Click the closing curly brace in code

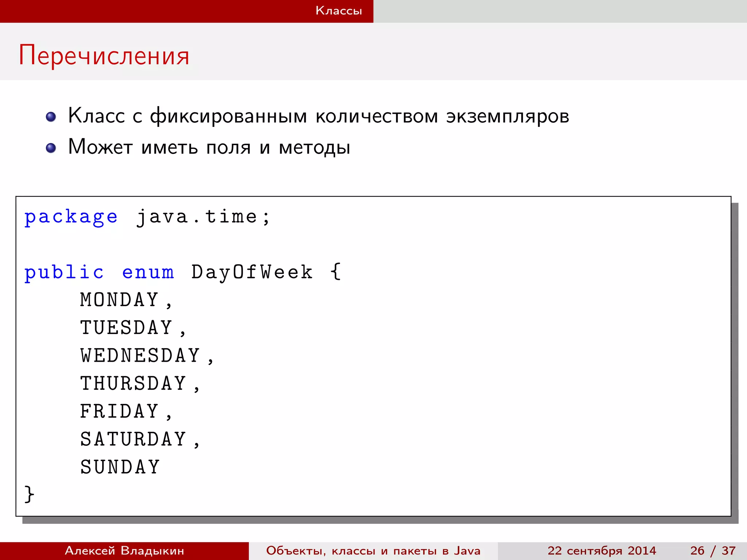click(29, 494)
